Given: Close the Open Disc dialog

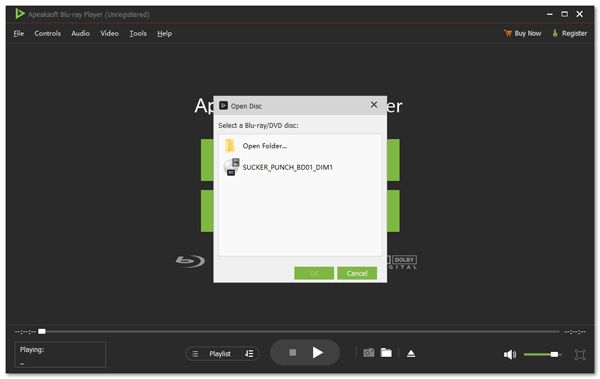Looking at the screenshot, I should 374,105.
